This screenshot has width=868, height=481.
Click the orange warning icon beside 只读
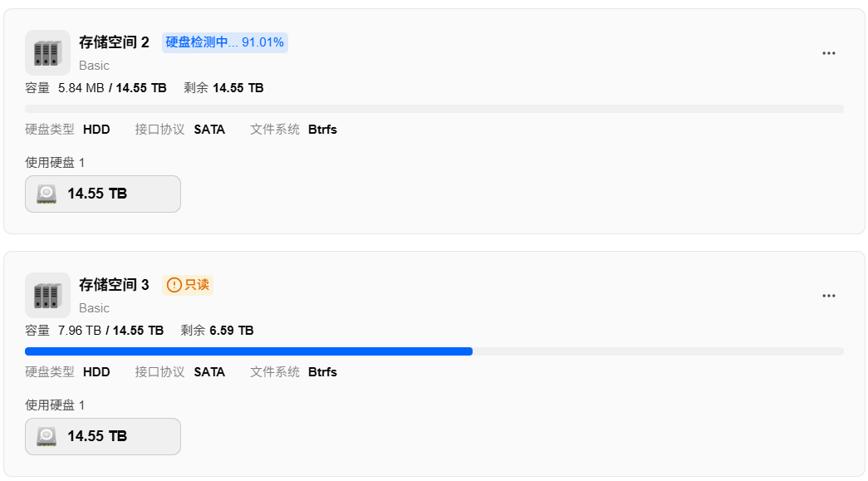pos(174,285)
